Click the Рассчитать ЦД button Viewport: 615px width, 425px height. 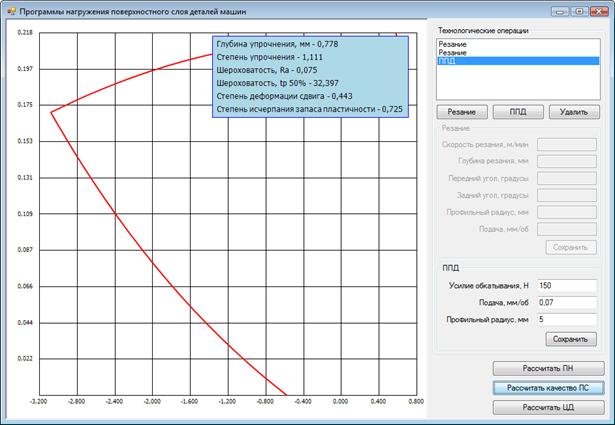(x=548, y=407)
